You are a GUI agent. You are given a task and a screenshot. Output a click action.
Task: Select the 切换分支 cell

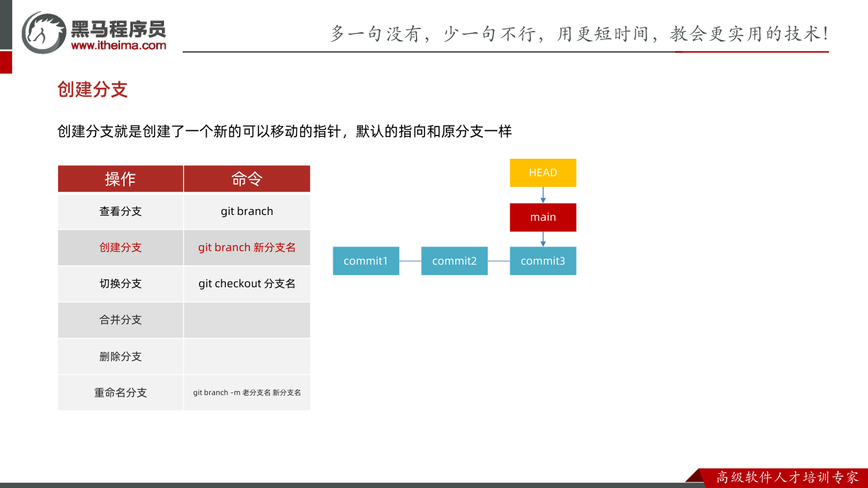point(120,283)
